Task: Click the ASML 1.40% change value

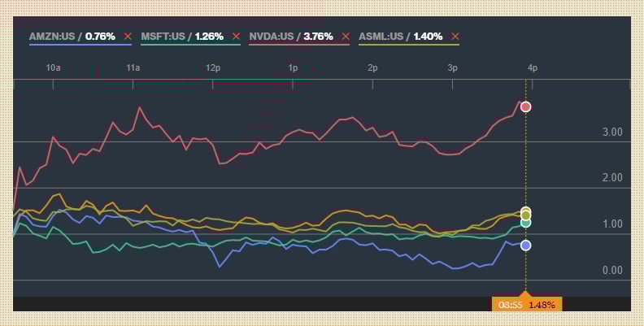Action: pos(428,37)
